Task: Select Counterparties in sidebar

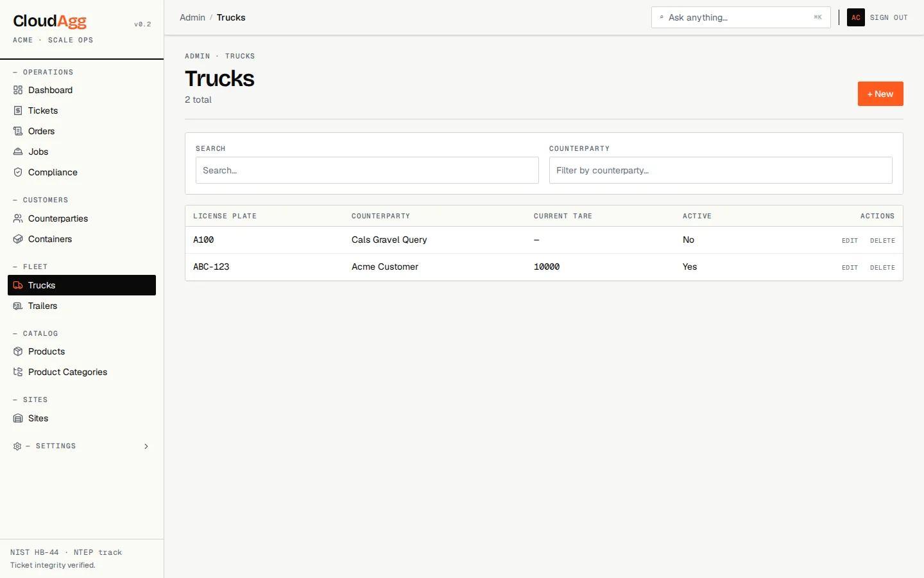Action: click(x=81, y=218)
